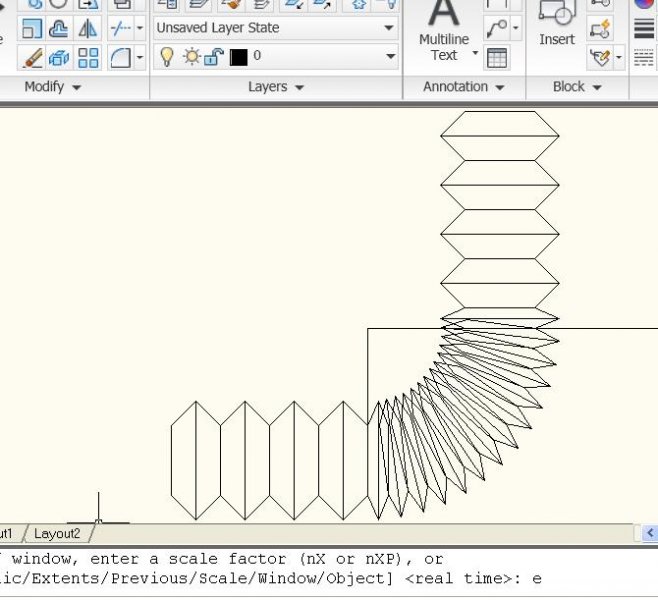658x600 pixels.
Task: Select the Array tool icon
Action: [88, 57]
